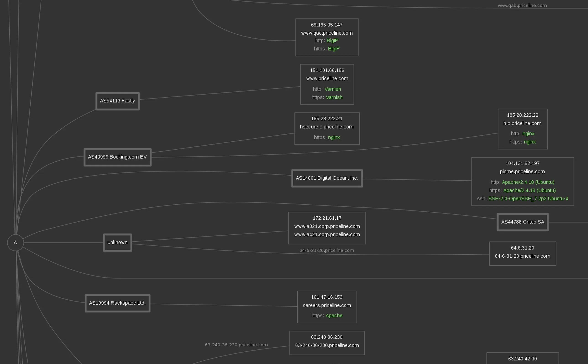The width and height of the screenshot is (588, 364).
Task: Click hostname www.a421.corp.priceline.com
Action: tap(327, 234)
